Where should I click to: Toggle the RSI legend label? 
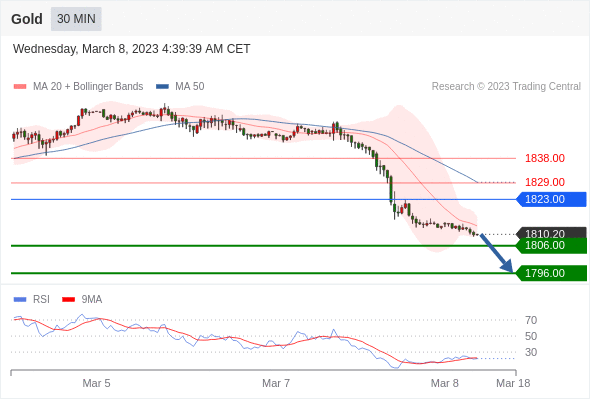[41, 300]
